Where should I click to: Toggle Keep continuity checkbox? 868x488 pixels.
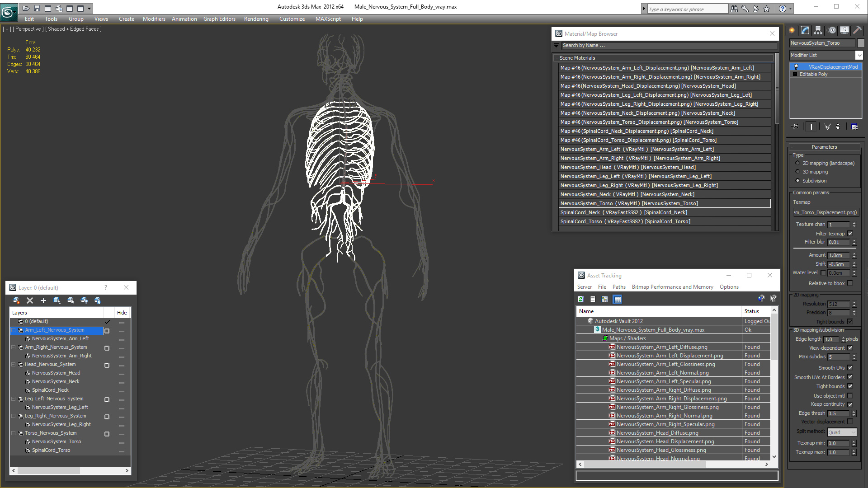coord(850,404)
